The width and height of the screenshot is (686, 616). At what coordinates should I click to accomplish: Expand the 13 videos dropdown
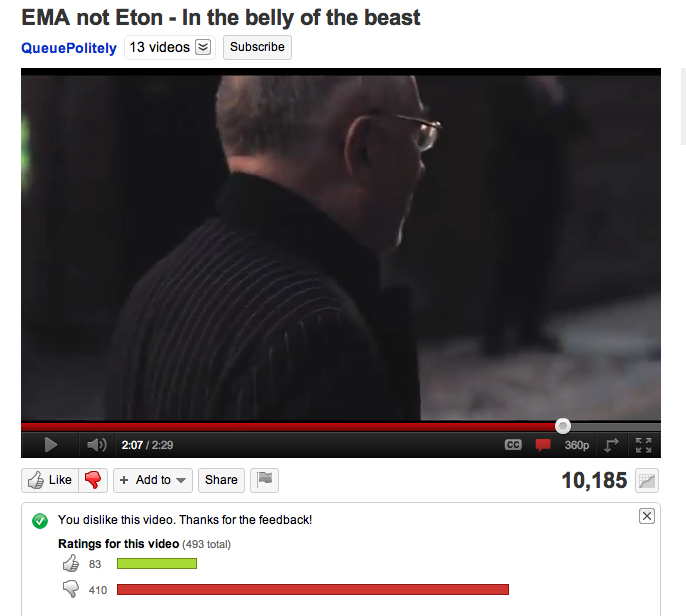point(170,47)
